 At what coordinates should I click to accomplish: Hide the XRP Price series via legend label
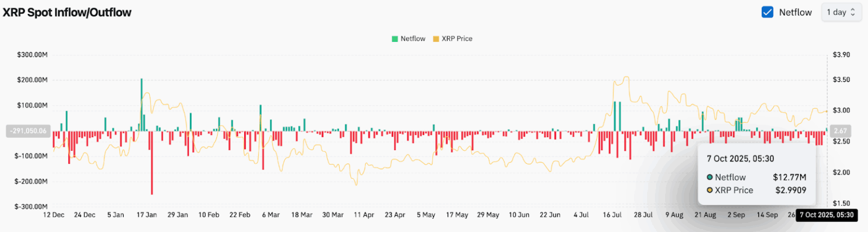tap(457, 39)
